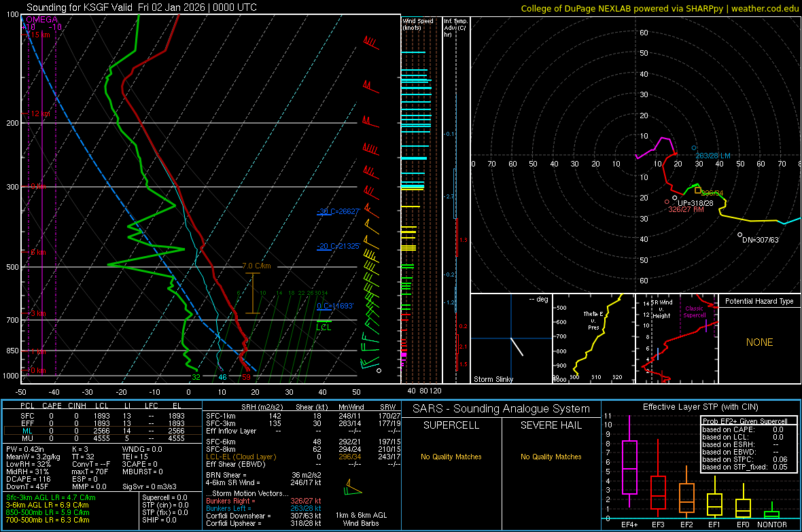
Task: Click 'No Quality Matches' under SUPERCELL
Action: pos(451,457)
